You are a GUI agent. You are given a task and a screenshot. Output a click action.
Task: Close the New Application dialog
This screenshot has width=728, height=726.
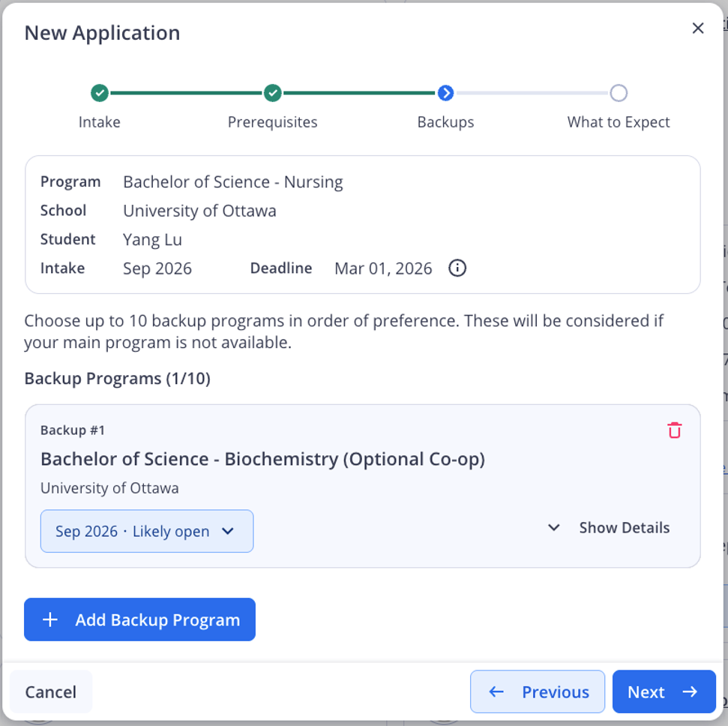(x=697, y=28)
